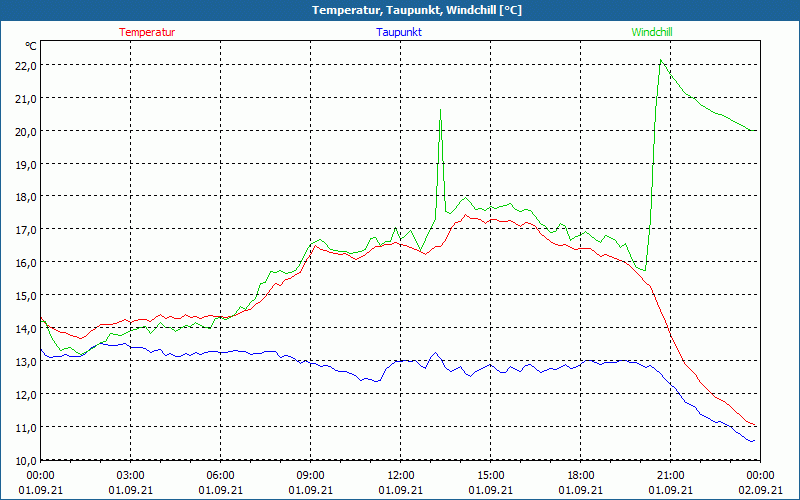Screen dimensions: 800x500
Task: Click the 21:00 time axis label
Action: 670,476
